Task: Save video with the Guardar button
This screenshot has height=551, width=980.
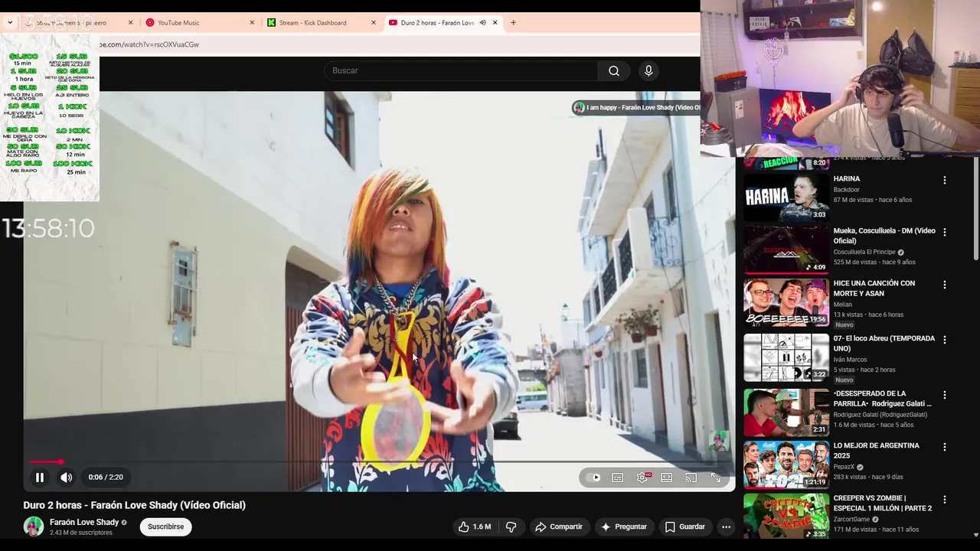Action: [x=685, y=527]
